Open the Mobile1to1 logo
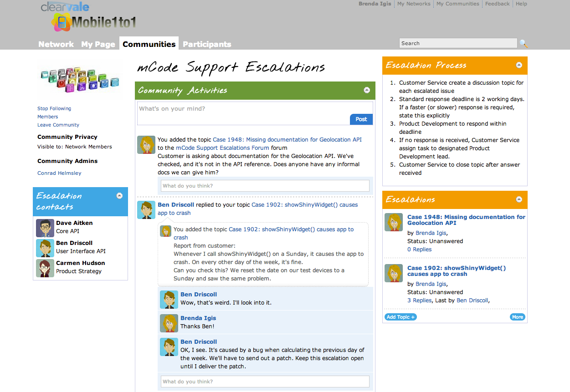This screenshot has height=392, width=570. [94, 22]
